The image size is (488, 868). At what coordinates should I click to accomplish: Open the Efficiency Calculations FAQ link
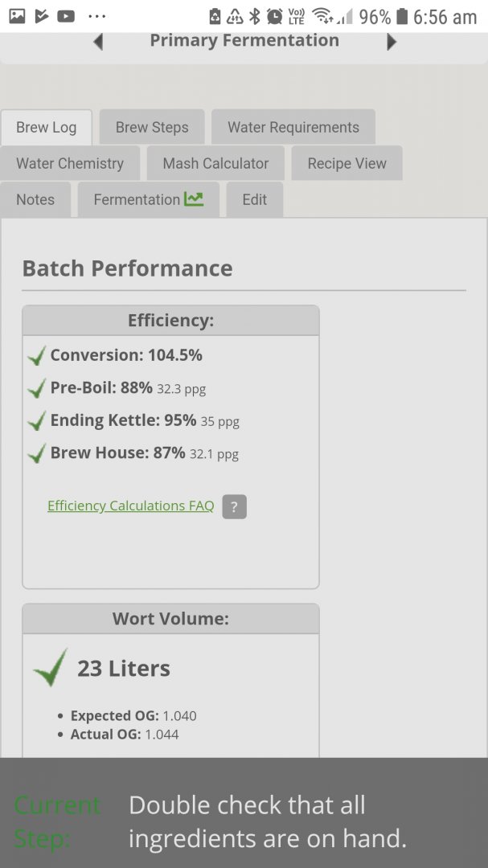(x=131, y=506)
